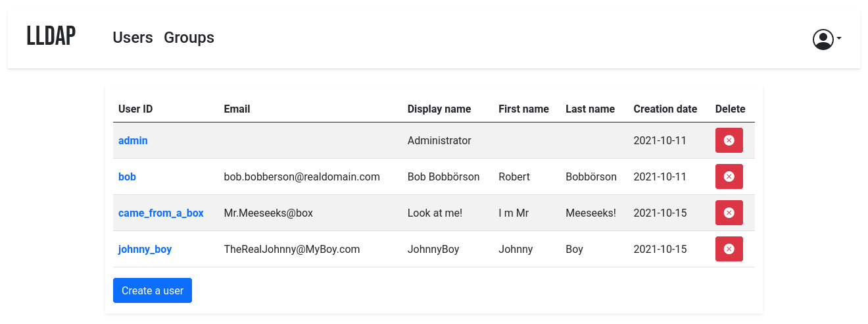Open the Users page
868x324 pixels.
click(133, 38)
